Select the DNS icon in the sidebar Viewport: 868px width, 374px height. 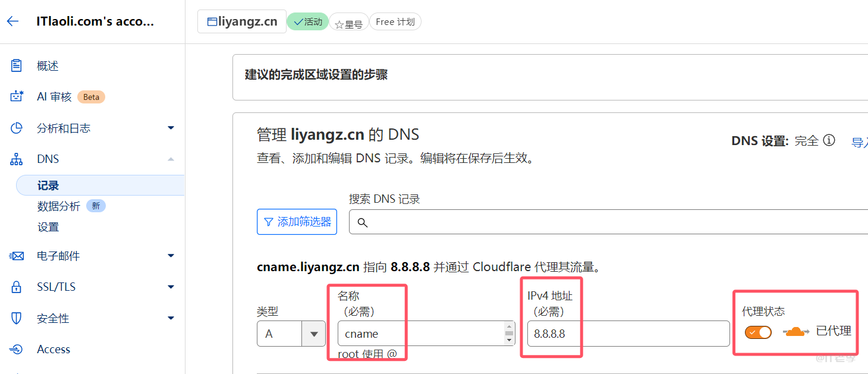[x=15, y=158]
